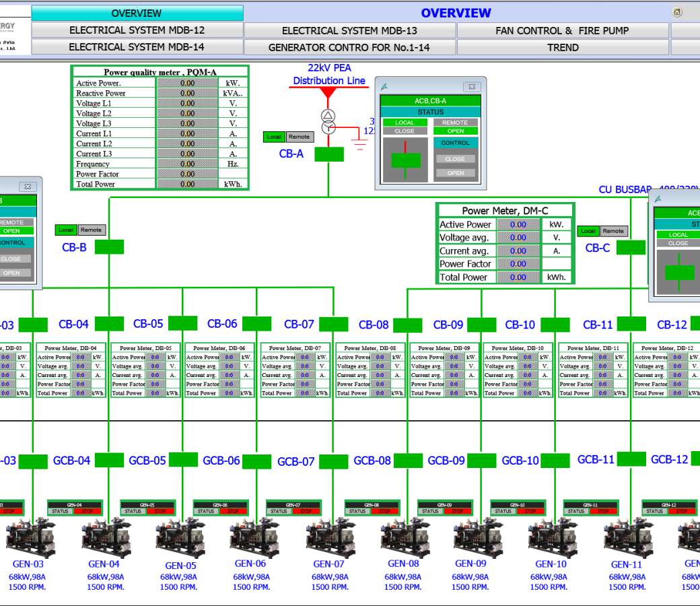
Task: Click the CB-A circuit breaker symbol
Action: (x=328, y=154)
